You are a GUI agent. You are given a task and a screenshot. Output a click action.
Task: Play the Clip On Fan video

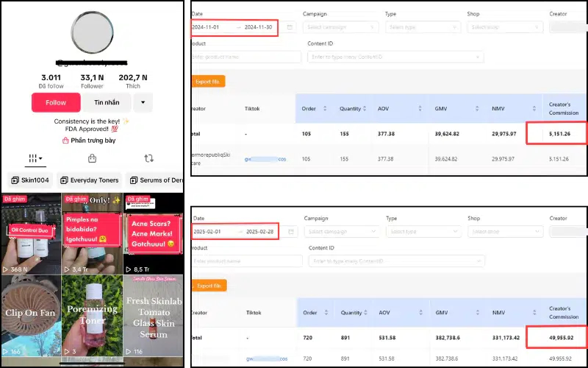pyautogui.click(x=31, y=316)
